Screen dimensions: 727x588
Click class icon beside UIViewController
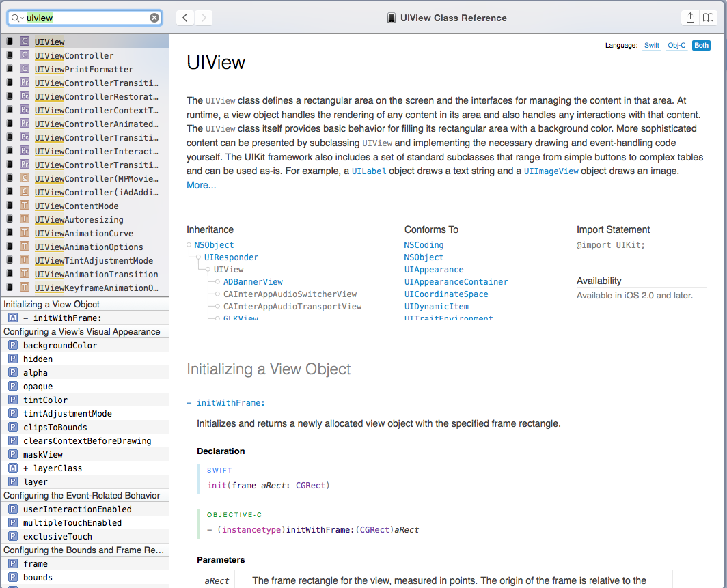(25, 55)
